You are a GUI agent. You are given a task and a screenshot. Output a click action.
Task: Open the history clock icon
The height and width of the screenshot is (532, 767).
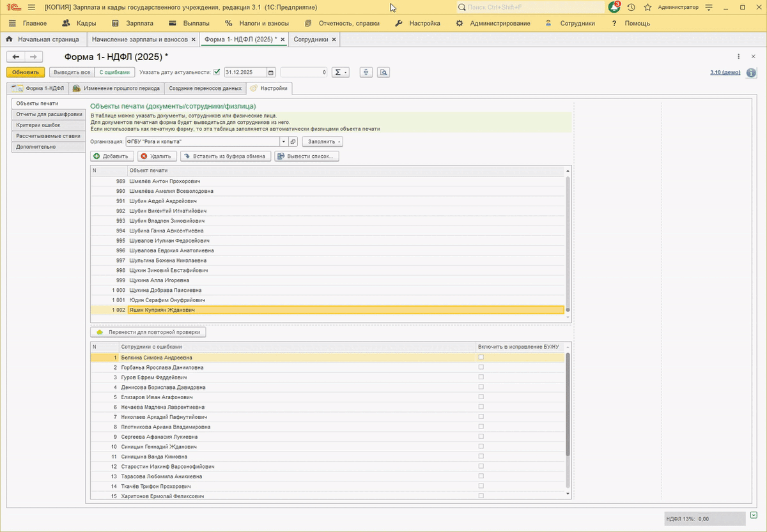click(631, 7)
